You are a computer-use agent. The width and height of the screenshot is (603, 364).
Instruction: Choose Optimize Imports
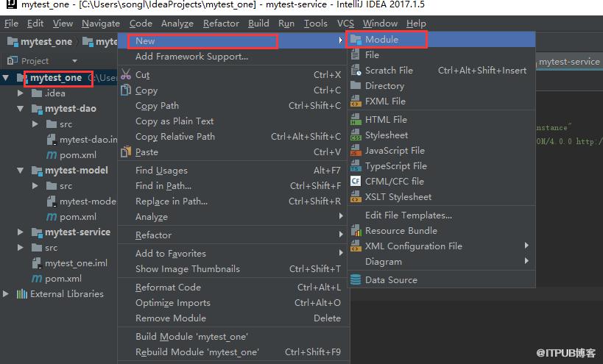(233, 303)
